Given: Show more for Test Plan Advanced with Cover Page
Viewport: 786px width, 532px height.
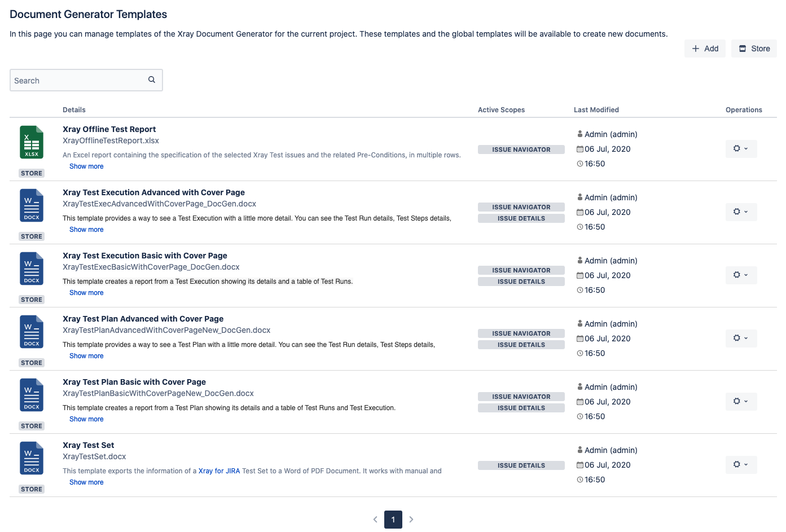Looking at the screenshot, I should pyautogui.click(x=86, y=356).
